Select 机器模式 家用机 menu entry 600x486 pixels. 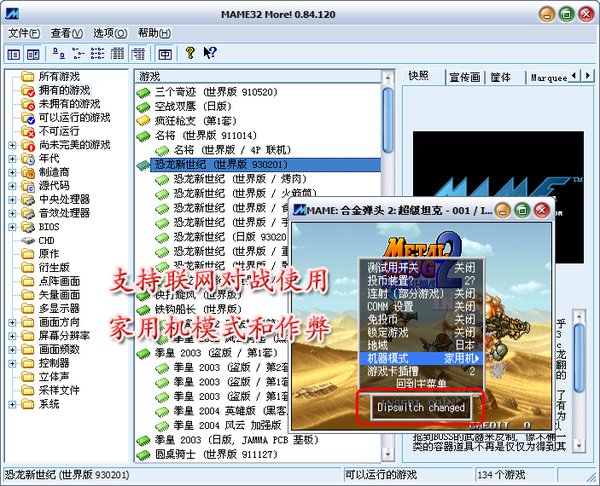tap(421, 358)
